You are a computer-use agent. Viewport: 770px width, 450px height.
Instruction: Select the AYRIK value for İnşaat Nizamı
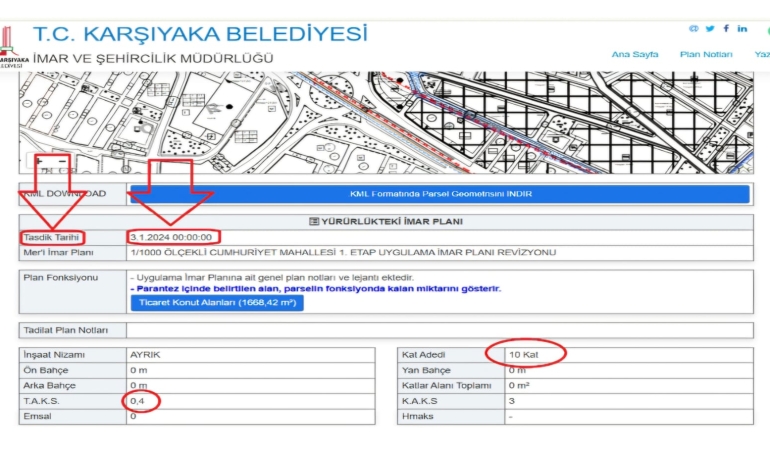coord(145,355)
